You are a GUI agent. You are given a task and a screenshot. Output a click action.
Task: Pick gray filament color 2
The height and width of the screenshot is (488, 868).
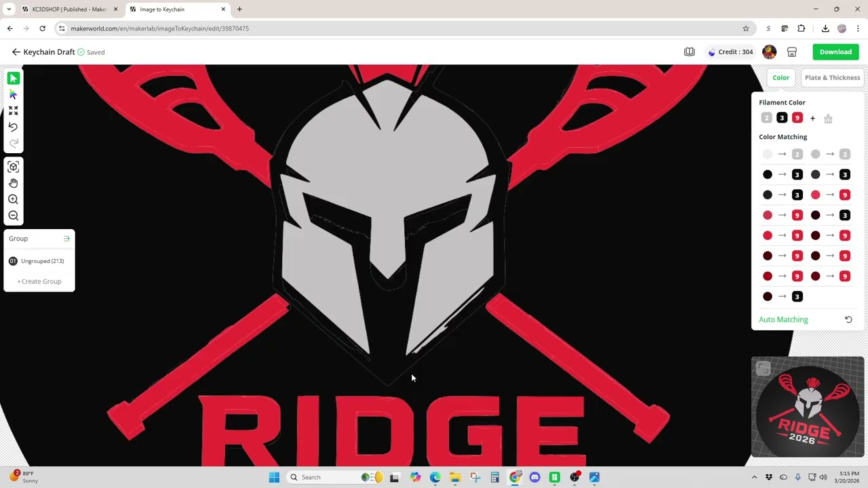click(x=766, y=119)
